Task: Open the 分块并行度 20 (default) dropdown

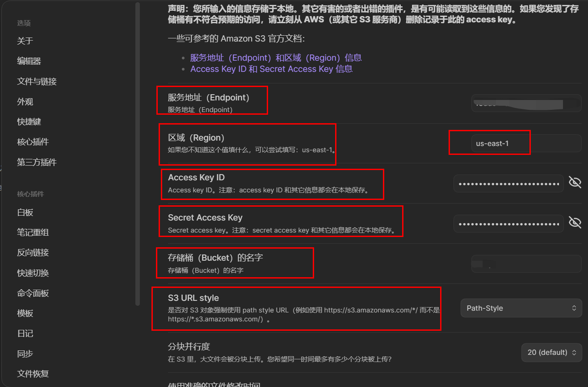Action: click(x=551, y=352)
